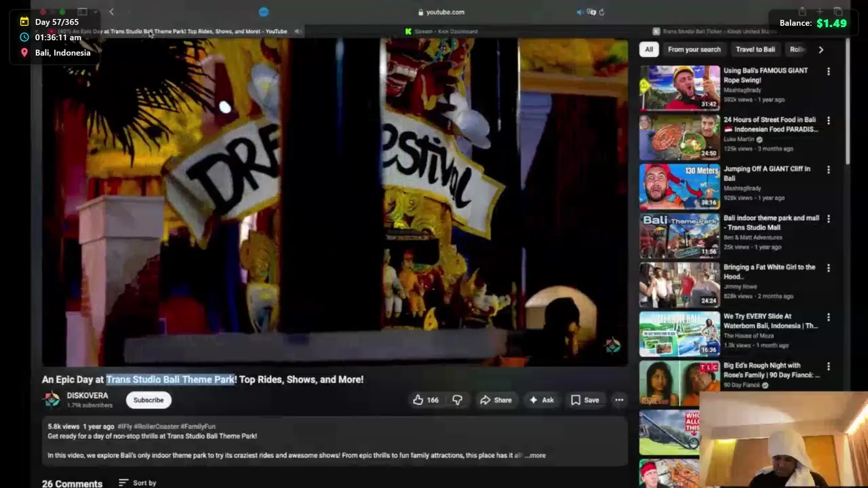This screenshot has width=868, height=488.
Task: Open thumbnail of Bali indoor theme park video
Action: [679, 235]
